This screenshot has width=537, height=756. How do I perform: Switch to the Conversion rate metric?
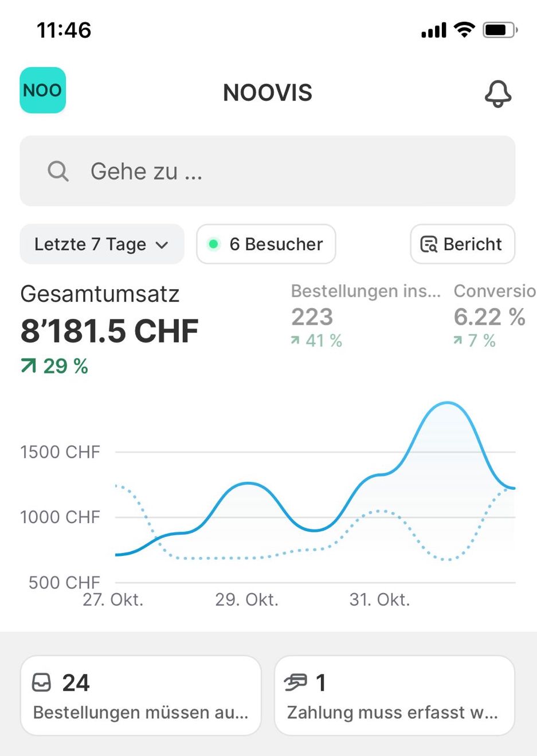click(494, 316)
